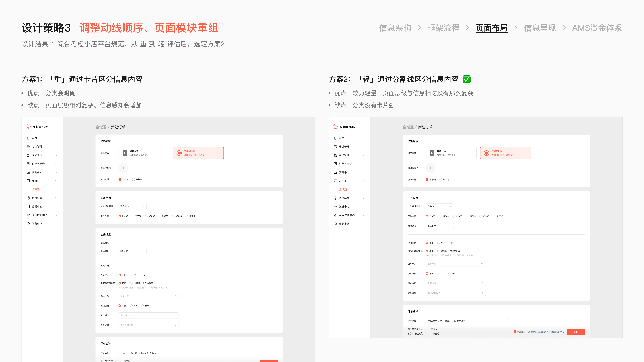
Task: Click 资金结算 yen icon in left mockup sidebar
Action: [x=28, y=198]
